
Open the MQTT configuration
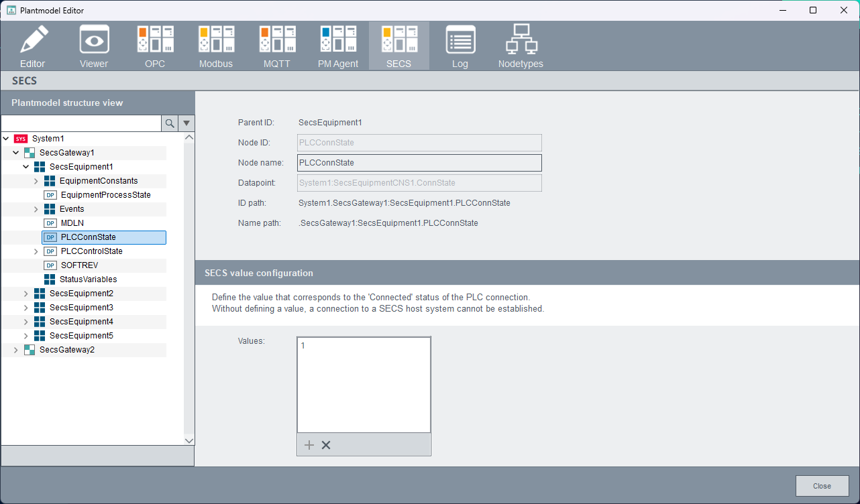click(x=277, y=46)
